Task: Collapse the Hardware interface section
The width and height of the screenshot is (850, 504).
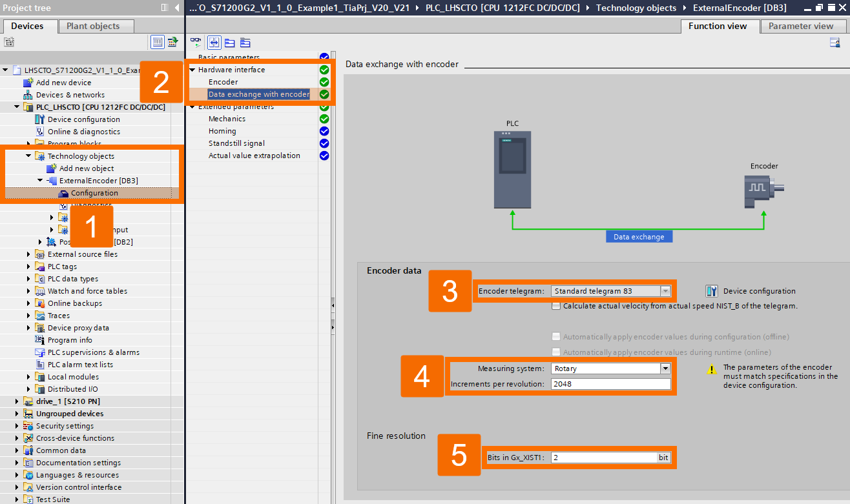Action: [192, 70]
